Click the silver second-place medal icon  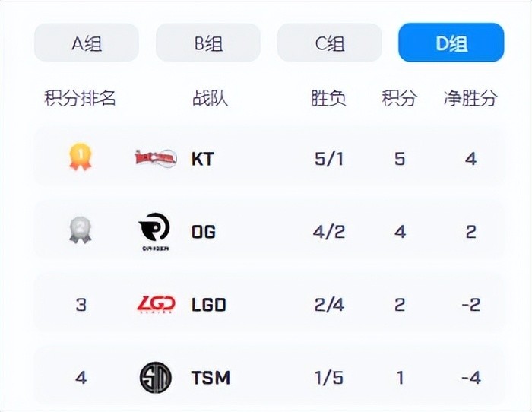[x=81, y=231]
